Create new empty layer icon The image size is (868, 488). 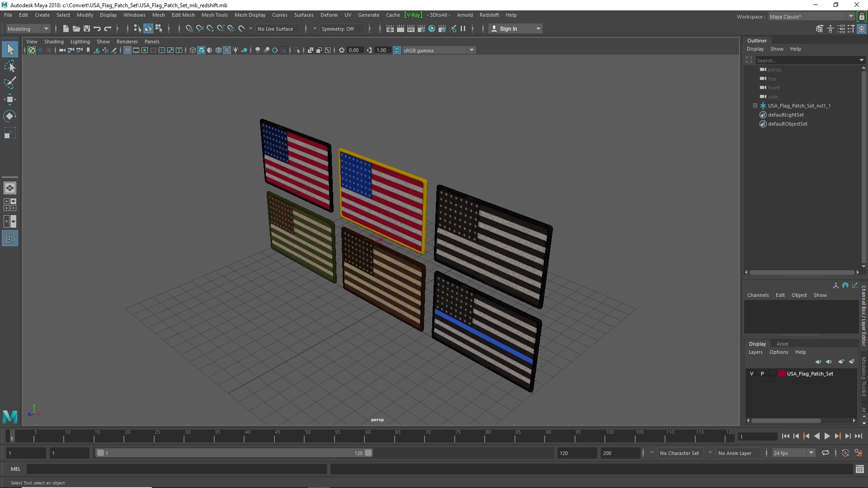point(841,361)
